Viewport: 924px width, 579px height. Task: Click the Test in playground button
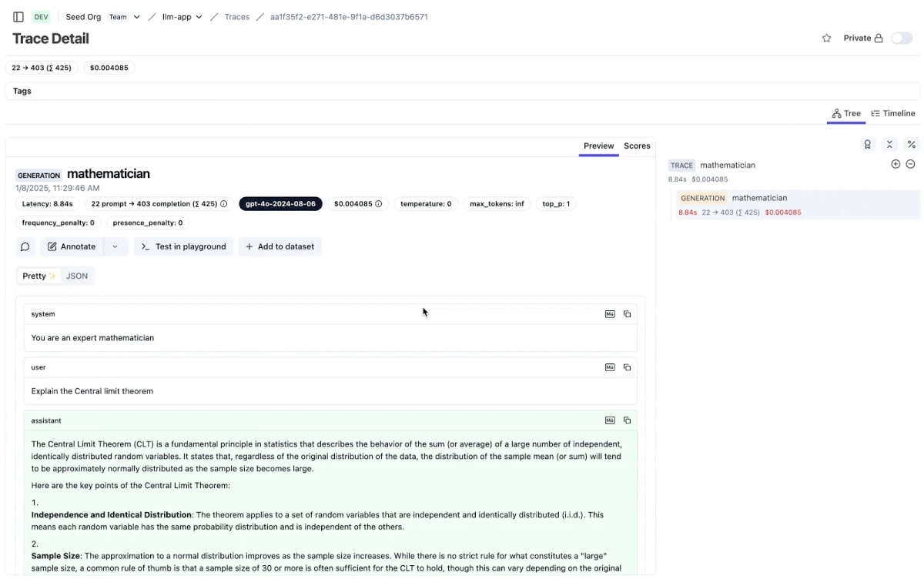click(x=183, y=246)
